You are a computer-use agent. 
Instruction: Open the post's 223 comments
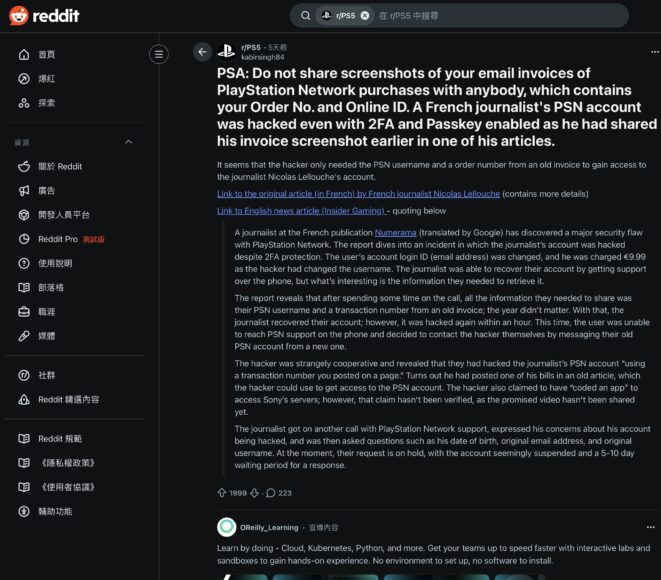[278, 492]
